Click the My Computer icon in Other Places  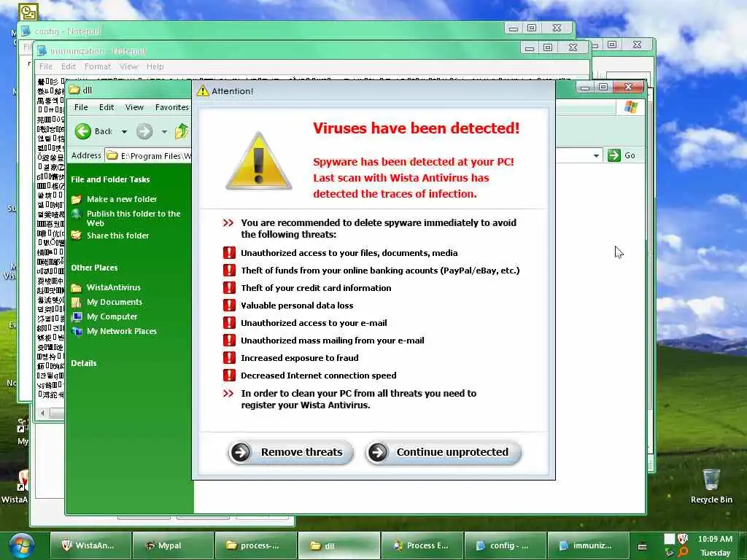pyautogui.click(x=76, y=316)
